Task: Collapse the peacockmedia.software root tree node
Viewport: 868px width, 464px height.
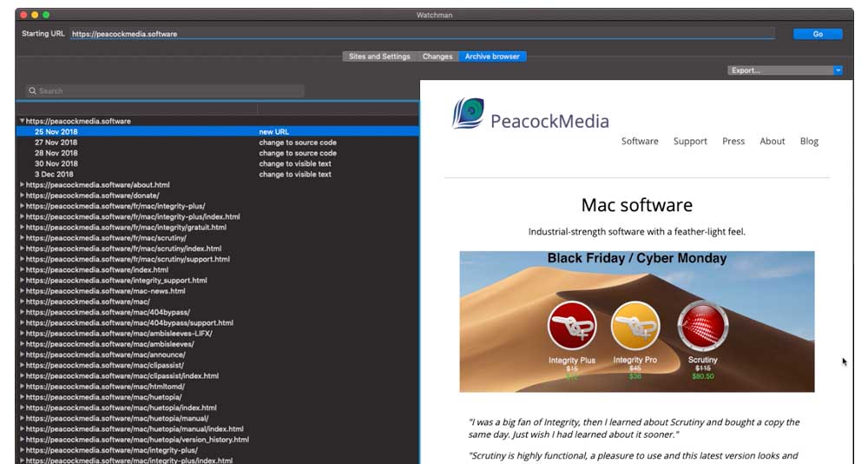Action: coord(23,122)
